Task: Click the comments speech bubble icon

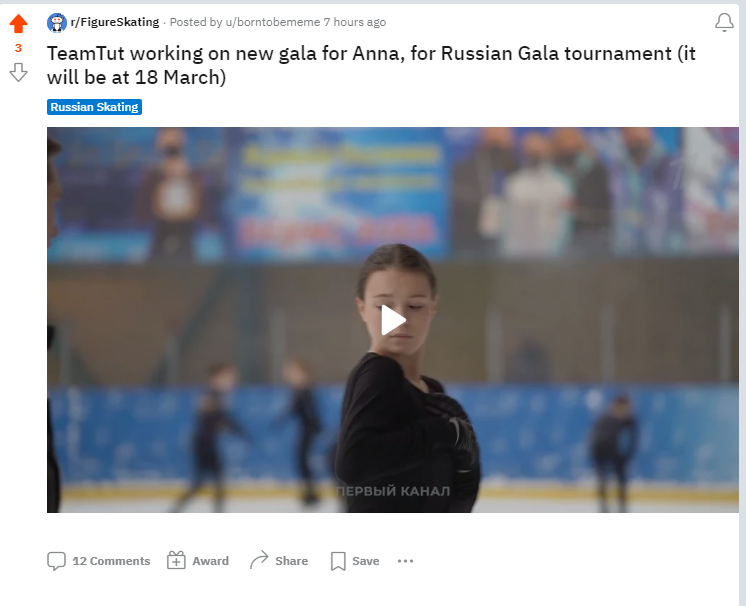Action: pyautogui.click(x=56, y=561)
